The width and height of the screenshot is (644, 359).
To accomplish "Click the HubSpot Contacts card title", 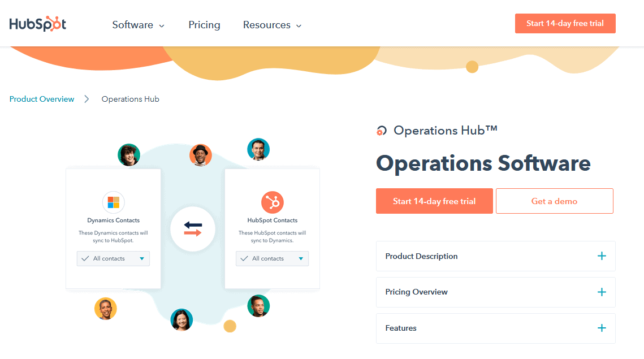I will click(x=273, y=220).
